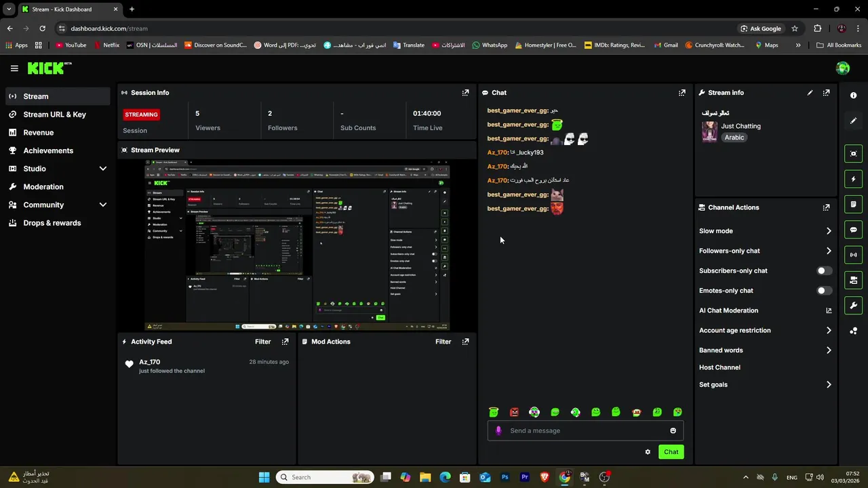Toggle Emotes-only chat switch

(824, 291)
